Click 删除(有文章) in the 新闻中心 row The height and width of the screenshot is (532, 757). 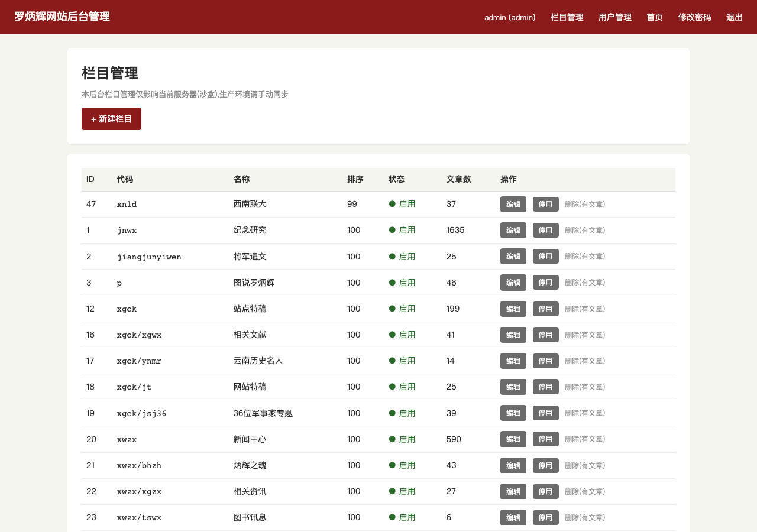click(585, 439)
